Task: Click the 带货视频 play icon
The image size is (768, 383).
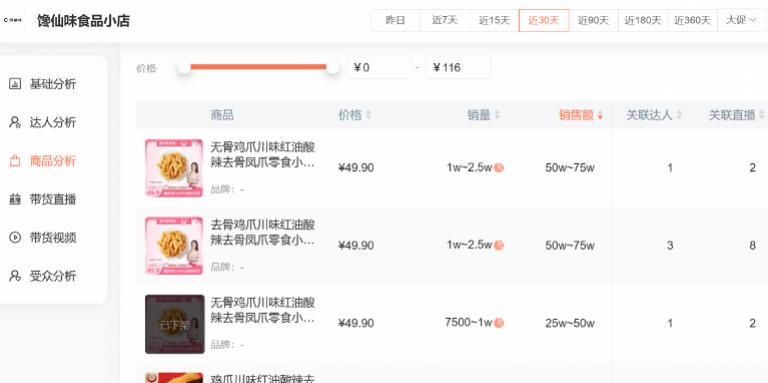Action: [x=15, y=238]
